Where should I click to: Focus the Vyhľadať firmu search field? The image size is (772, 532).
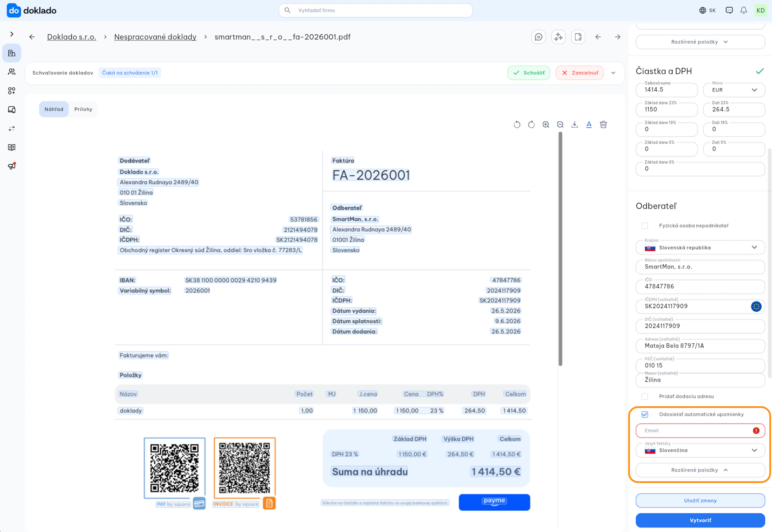(376, 10)
